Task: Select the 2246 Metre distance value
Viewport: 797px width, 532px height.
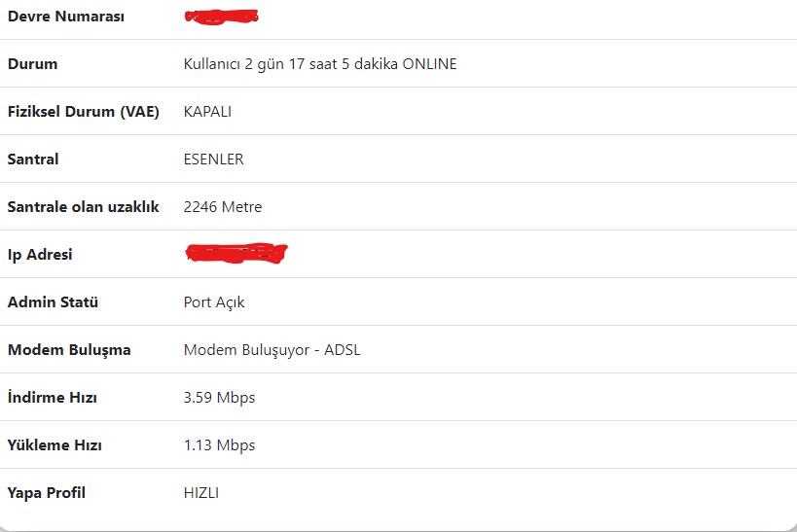Action: 223,207
